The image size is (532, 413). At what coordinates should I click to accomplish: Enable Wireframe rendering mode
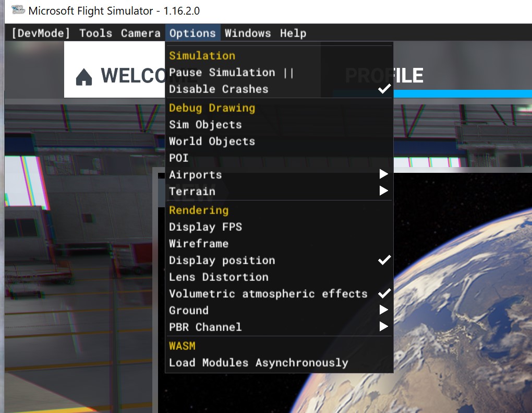[199, 243]
